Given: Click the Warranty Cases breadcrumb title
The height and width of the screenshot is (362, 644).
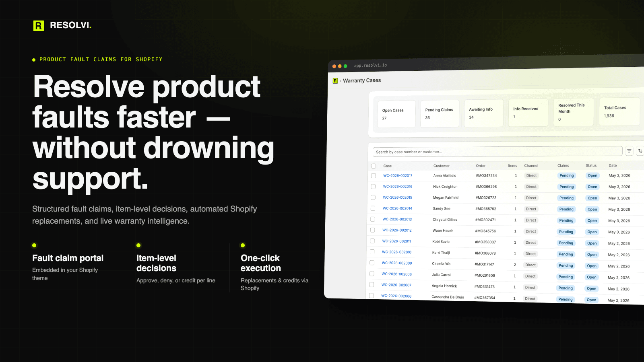Looking at the screenshot, I should (362, 80).
